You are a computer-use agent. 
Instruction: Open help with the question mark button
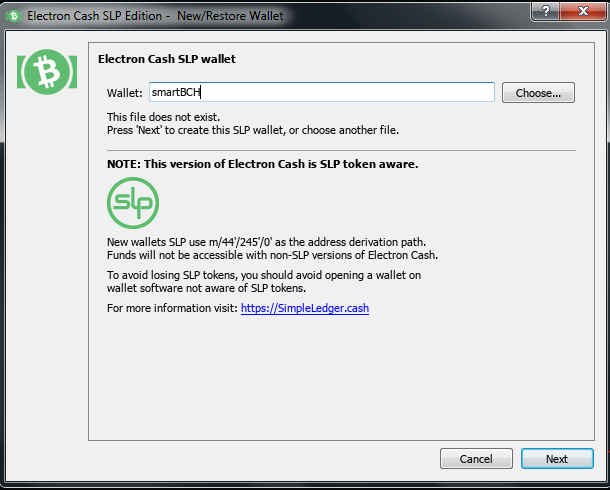tap(546, 11)
